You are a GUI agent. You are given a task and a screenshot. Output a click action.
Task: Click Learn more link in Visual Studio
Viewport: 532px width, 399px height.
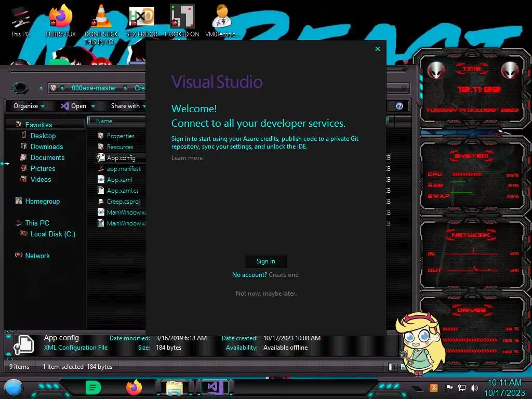click(187, 158)
